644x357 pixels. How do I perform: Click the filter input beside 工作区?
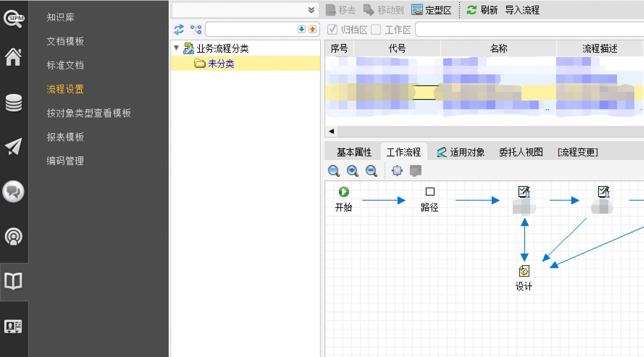point(530,30)
